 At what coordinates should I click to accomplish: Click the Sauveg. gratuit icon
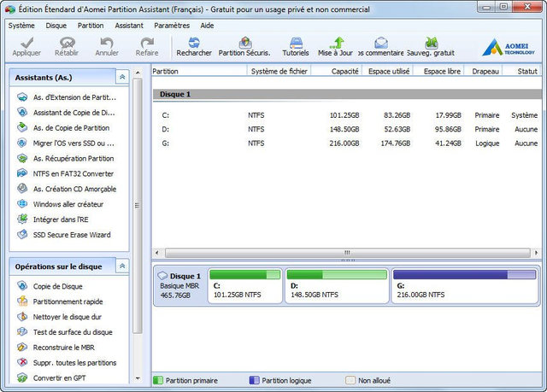[x=432, y=43]
